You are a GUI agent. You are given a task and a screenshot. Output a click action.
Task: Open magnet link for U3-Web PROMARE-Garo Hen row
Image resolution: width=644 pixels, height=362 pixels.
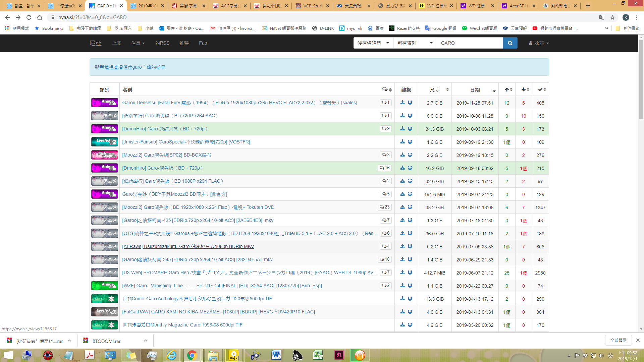tap(410, 273)
